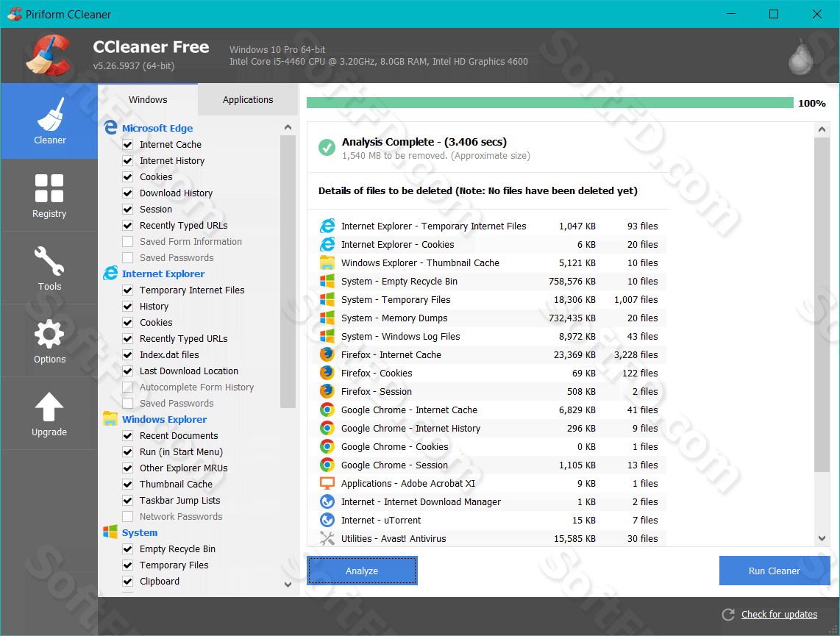Open the Registry section icon

[49, 188]
